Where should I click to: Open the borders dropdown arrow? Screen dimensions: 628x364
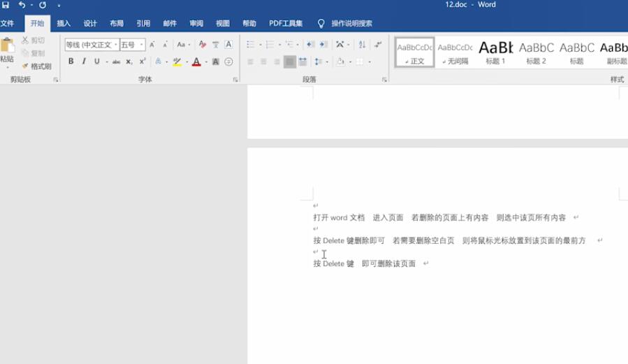pos(370,61)
